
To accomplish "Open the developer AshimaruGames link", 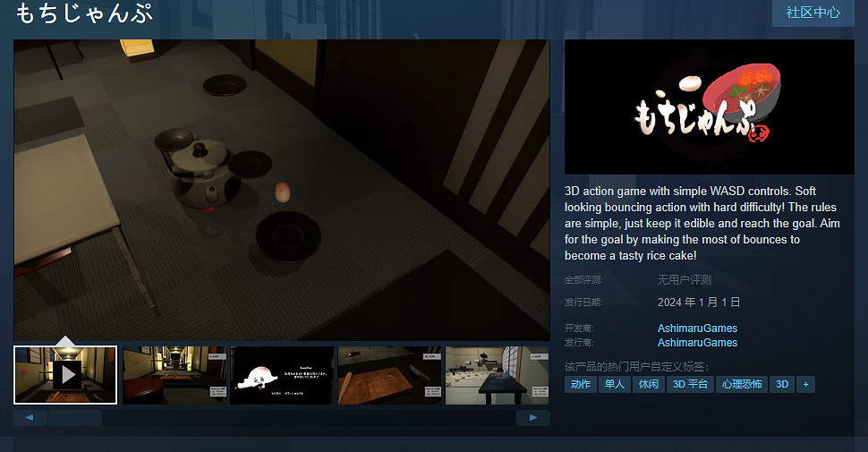I will tap(697, 328).
